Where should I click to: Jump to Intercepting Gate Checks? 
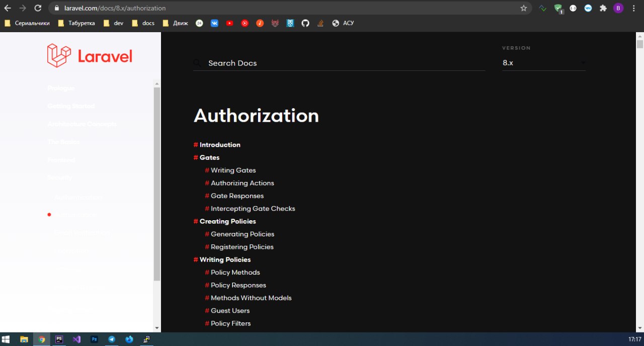point(253,209)
